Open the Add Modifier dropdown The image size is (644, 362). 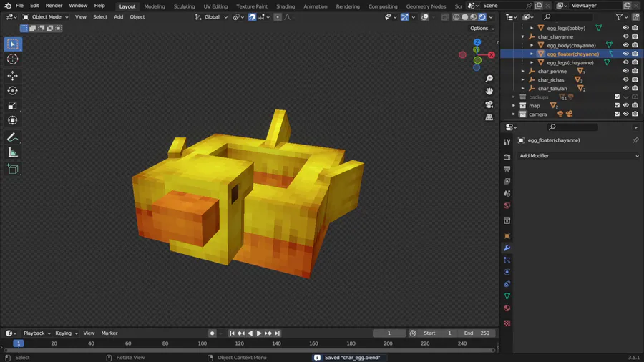click(579, 155)
